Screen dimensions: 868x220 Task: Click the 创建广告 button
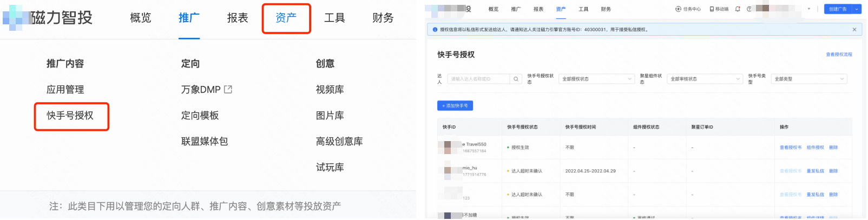pyautogui.click(x=838, y=9)
